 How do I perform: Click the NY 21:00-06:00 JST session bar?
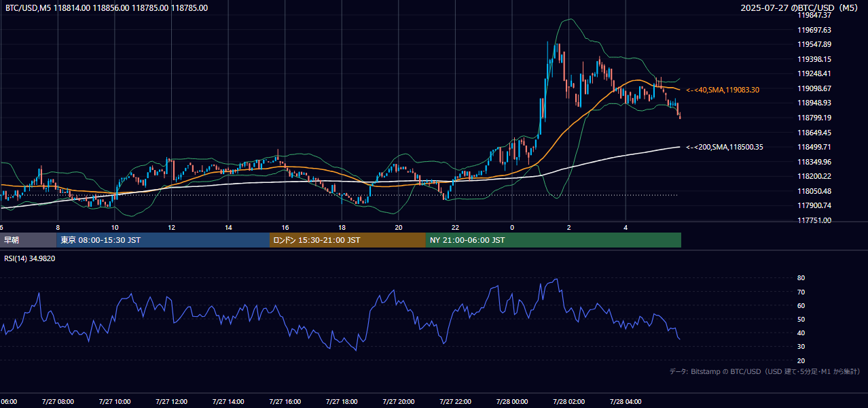tap(554, 240)
